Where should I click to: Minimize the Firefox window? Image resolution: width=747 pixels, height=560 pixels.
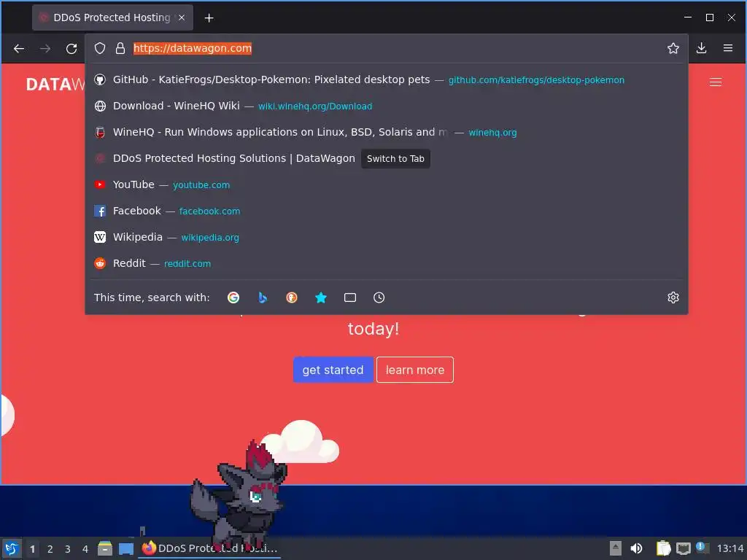click(x=688, y=17)
